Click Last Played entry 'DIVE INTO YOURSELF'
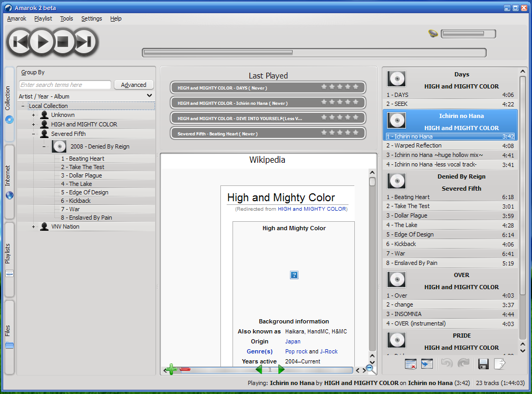The width and height of the screenshot is (532, 394). [268, 119]
